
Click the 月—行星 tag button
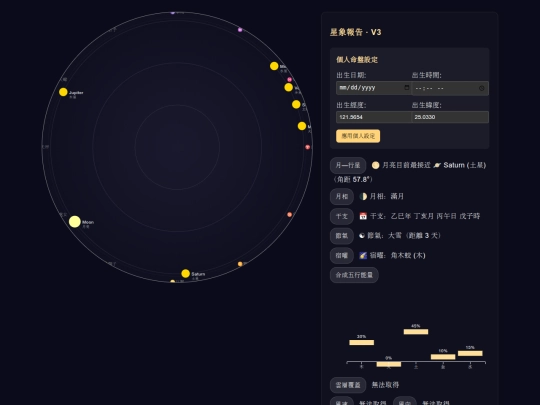click(348, 165)
